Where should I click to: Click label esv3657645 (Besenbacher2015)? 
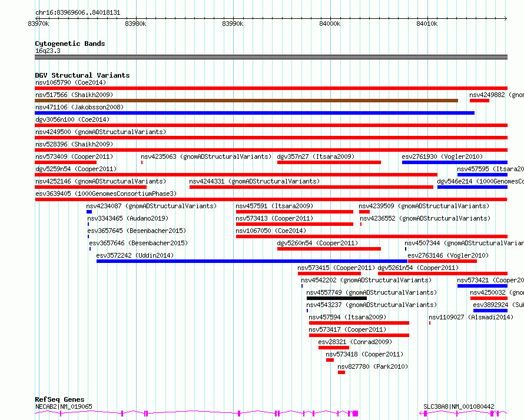137,231
